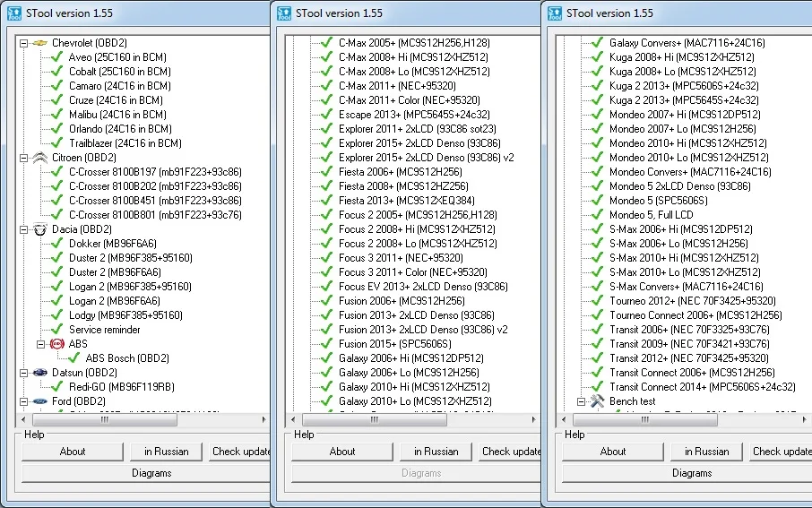Click About in the middle window
Image resolution: width=812 pixels, height=508 pixels.
(x=342, y=452)
